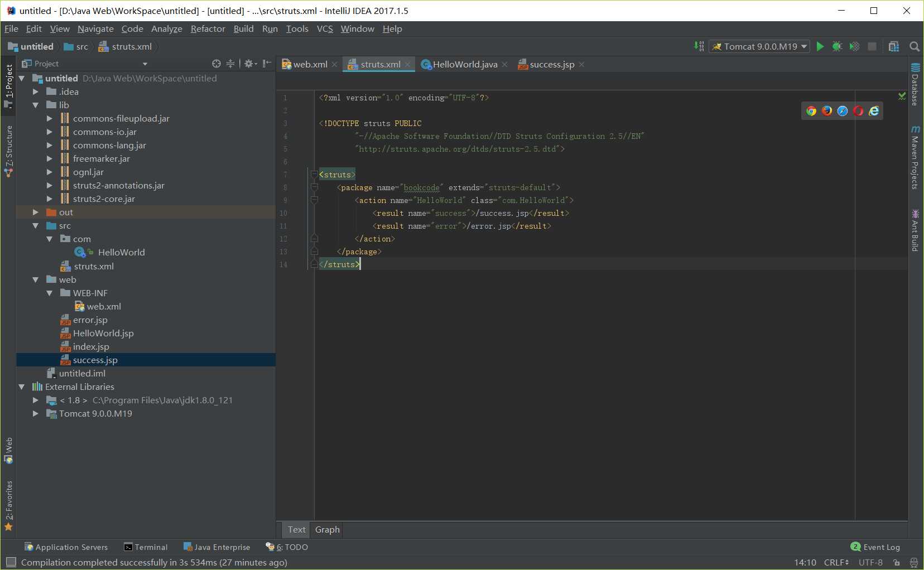Open in Firefox browser icon
Viewport: 924px width, 570px height.
click(x=827, y=111)
